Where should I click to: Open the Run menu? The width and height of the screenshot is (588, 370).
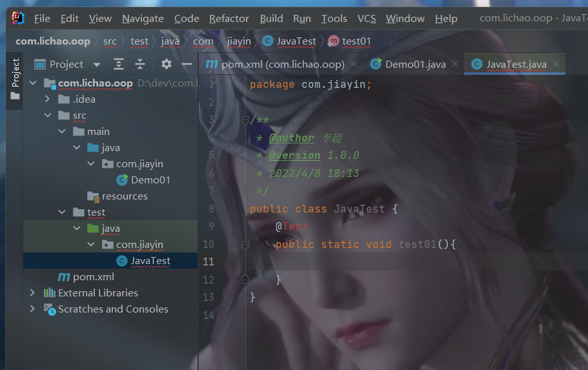click(x=302, y=18)
